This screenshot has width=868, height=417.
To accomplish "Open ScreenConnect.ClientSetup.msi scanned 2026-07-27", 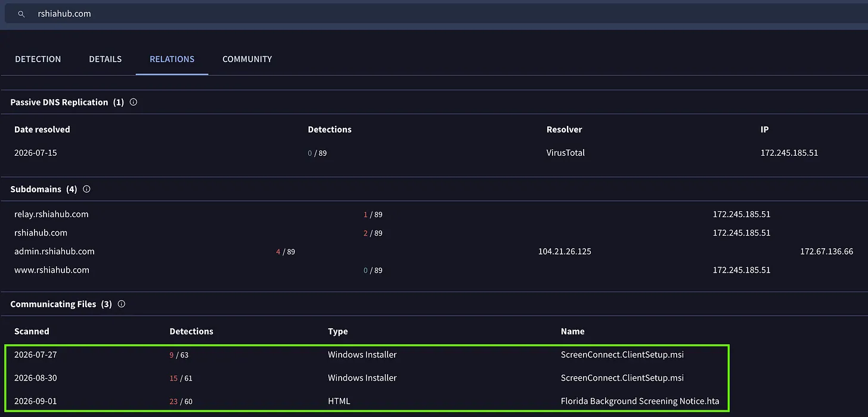I will point(622,354).
